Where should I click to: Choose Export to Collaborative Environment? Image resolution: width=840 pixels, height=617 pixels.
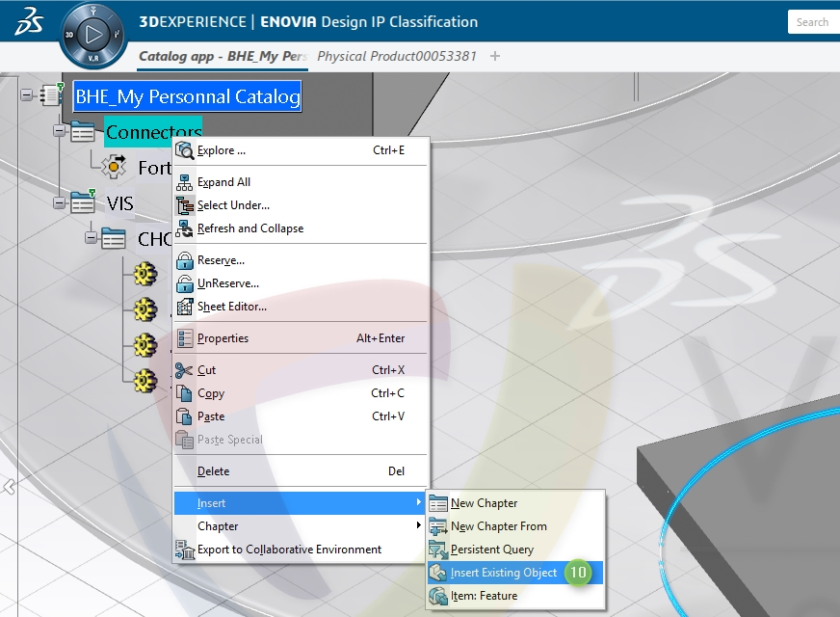[x=301, y=550]
